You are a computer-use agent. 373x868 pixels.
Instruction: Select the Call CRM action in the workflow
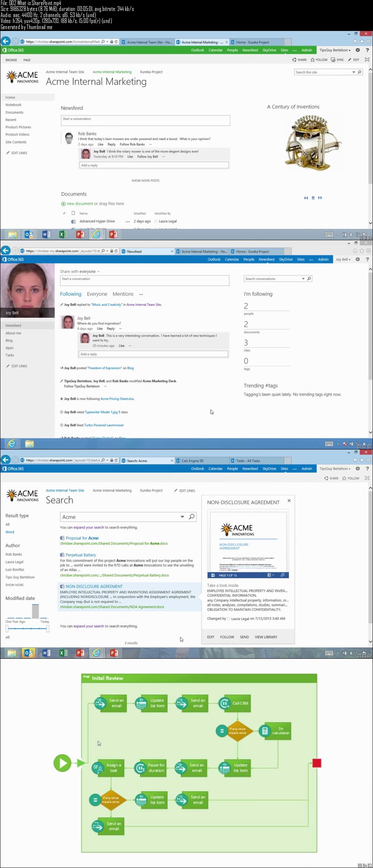[235, 703]
